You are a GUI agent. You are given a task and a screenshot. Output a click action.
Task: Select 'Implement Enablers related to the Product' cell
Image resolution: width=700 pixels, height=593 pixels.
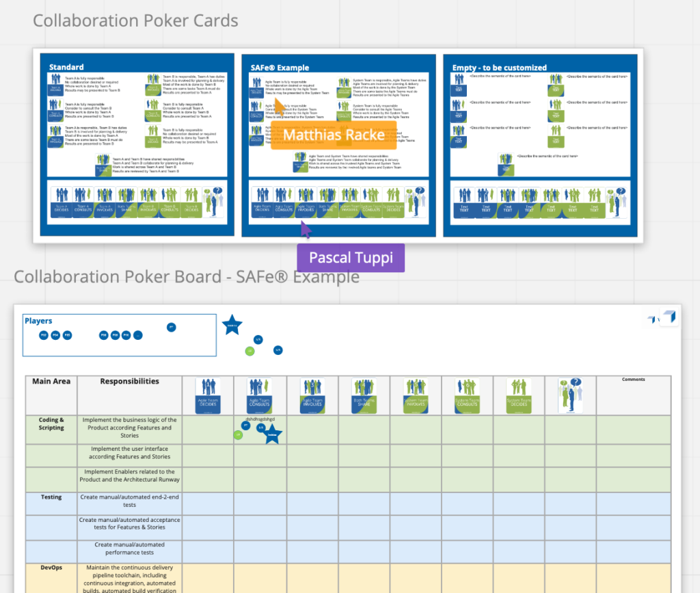click(129, 479)
